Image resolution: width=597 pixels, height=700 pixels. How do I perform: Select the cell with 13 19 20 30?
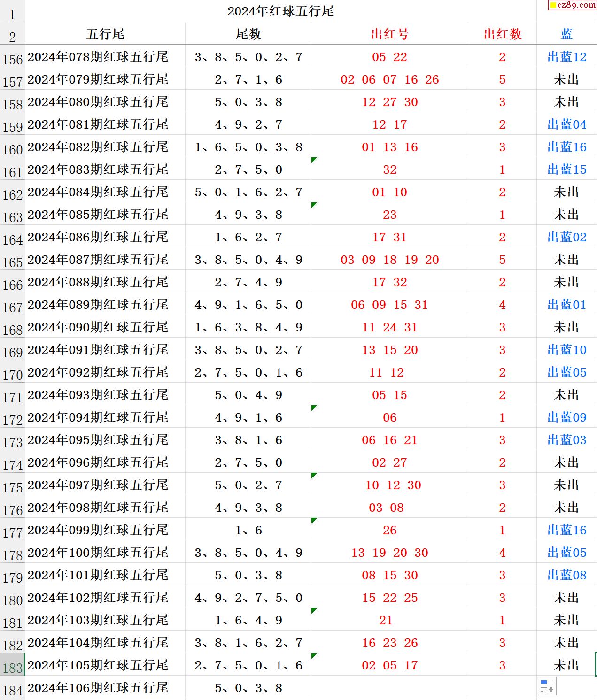[x=389, y=553]
